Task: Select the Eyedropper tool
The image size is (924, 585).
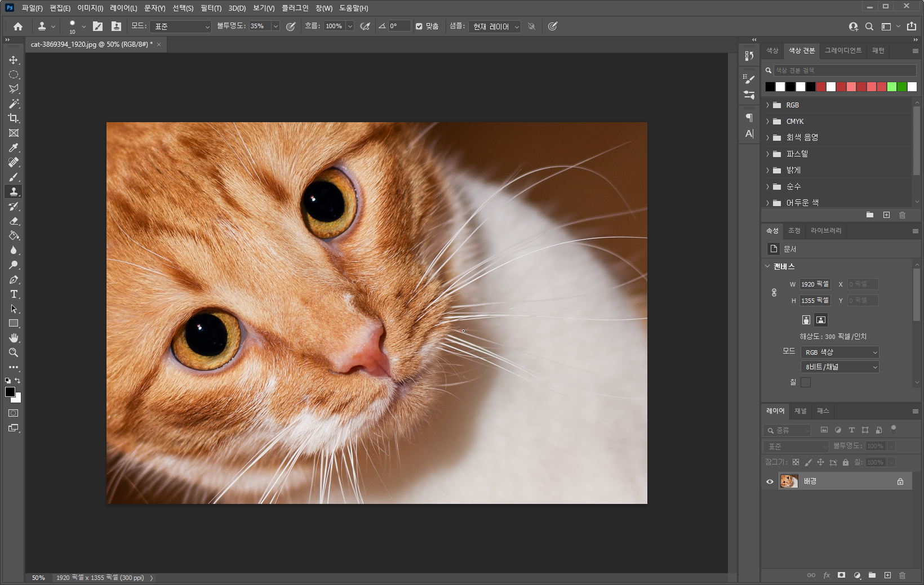Action: 14,148
